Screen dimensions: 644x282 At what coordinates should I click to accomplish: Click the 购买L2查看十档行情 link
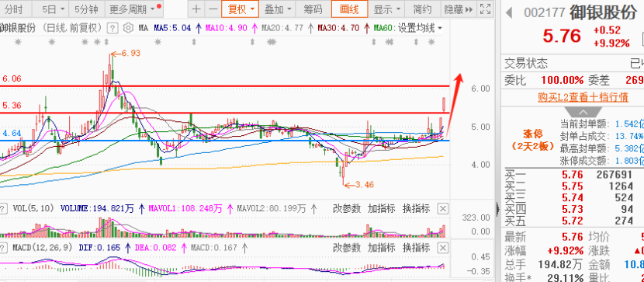pyautogui.click(x=583, y=97)
